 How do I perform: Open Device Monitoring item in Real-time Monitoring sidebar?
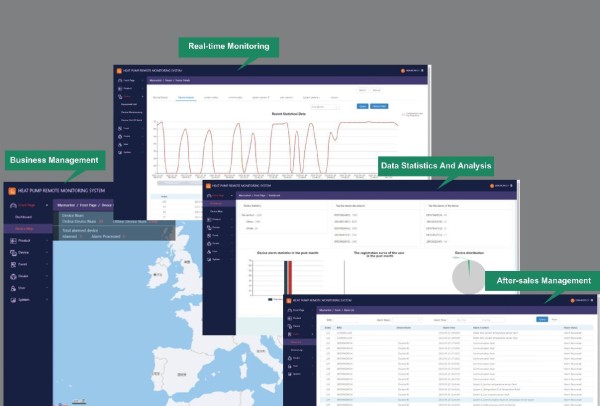132,113
